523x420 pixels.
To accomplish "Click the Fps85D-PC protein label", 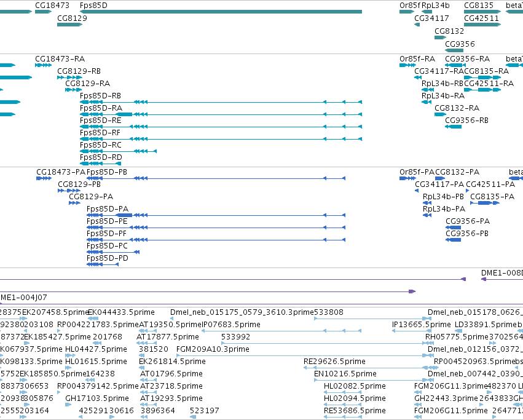I will click(107, 246).
